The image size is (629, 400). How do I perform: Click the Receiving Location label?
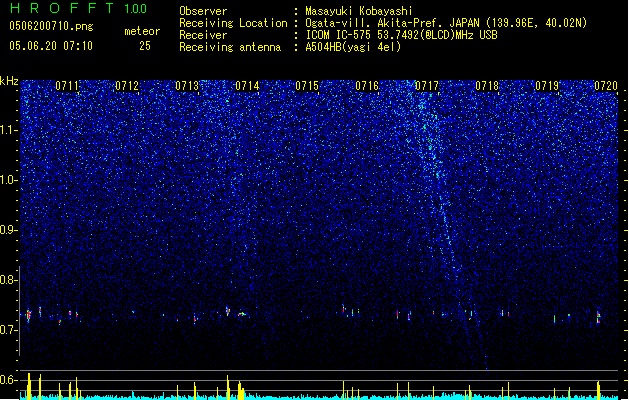pos(233,23)
